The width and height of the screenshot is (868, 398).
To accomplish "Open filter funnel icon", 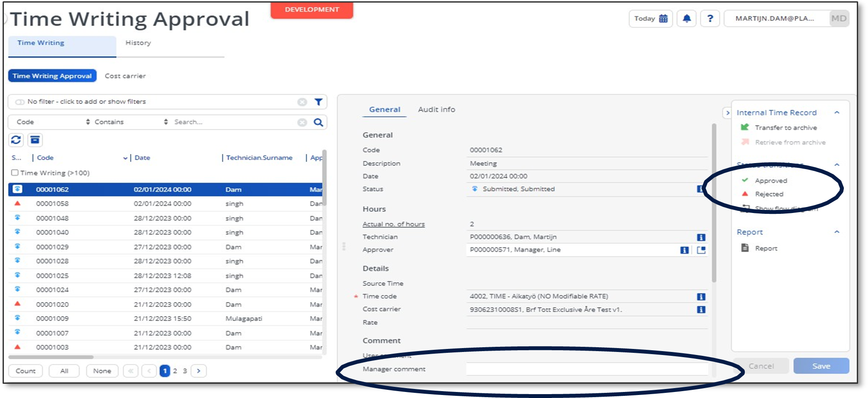I will tap(318, 102).
